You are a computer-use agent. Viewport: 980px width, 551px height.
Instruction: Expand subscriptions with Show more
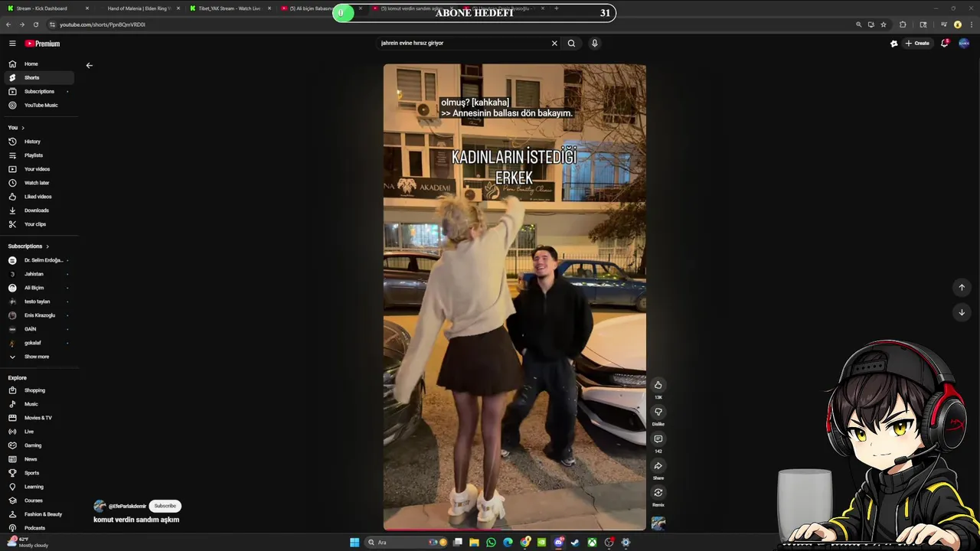(x=38, y=357)
